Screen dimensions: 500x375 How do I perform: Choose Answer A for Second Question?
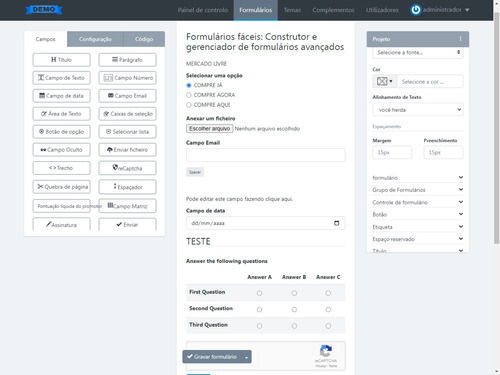click(259, 309)
